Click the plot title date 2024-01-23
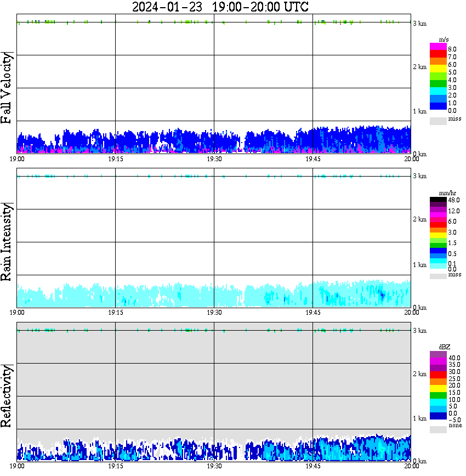Viewport: 466px width, 476px height. (x=167, y=7)
